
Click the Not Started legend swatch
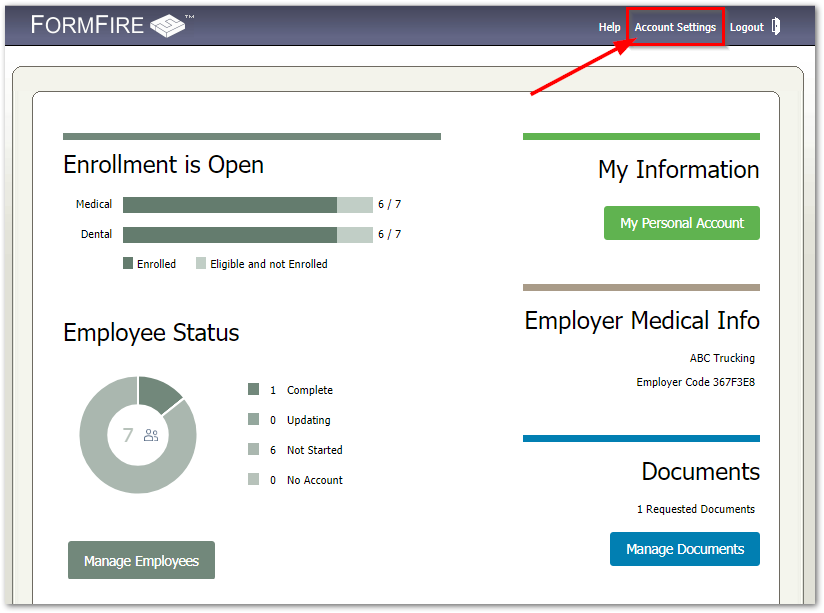[253, 449]
